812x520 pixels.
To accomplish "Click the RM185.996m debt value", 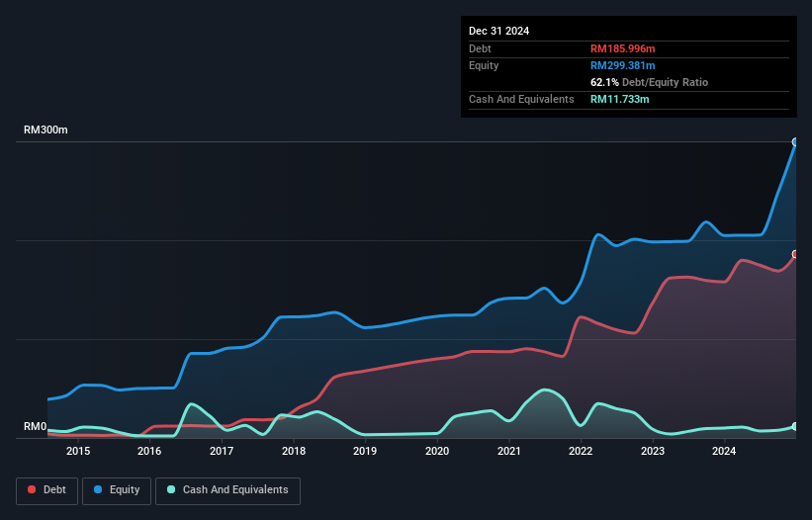I will click(622, 48).
